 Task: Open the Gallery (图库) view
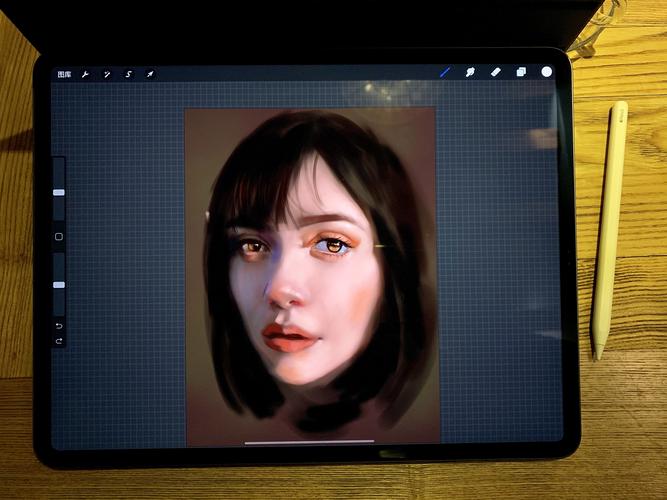[64, 74]
